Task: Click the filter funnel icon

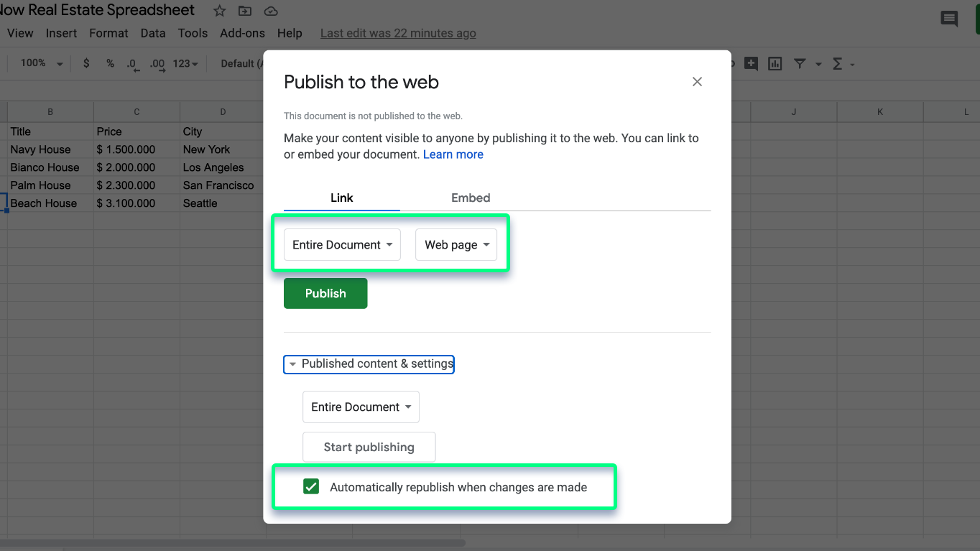Action: [800, 64]
